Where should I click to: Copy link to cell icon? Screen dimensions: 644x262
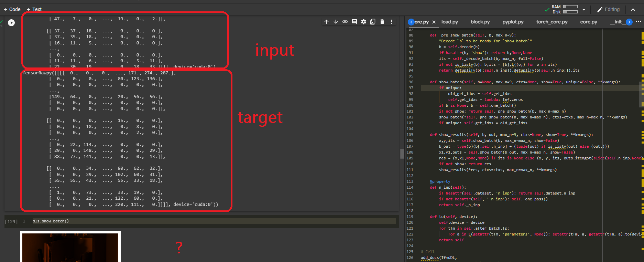point(345,22)
